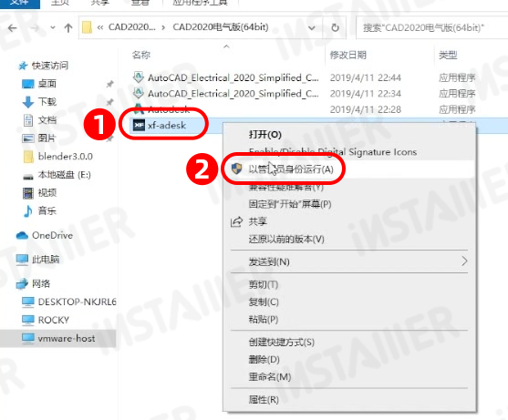Choose 剪切(T) in context menu
Image resolution: width=508 pixels, height=420 pixels.
(x=349, y=285)
